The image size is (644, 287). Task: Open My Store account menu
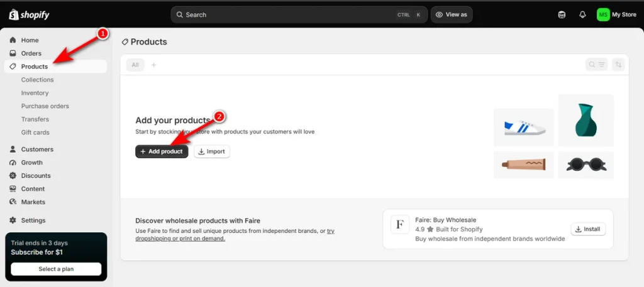[x=616, y=15]
